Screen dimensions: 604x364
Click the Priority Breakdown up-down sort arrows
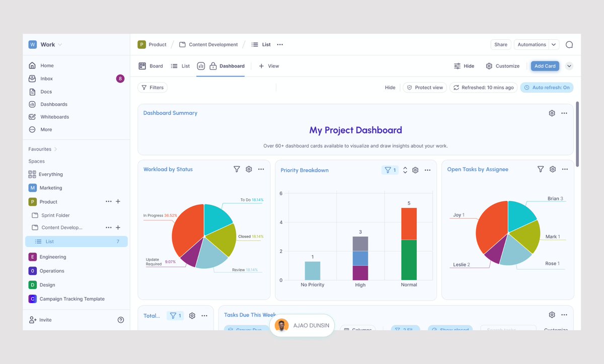pyautogui.click(x=405, y=170)
